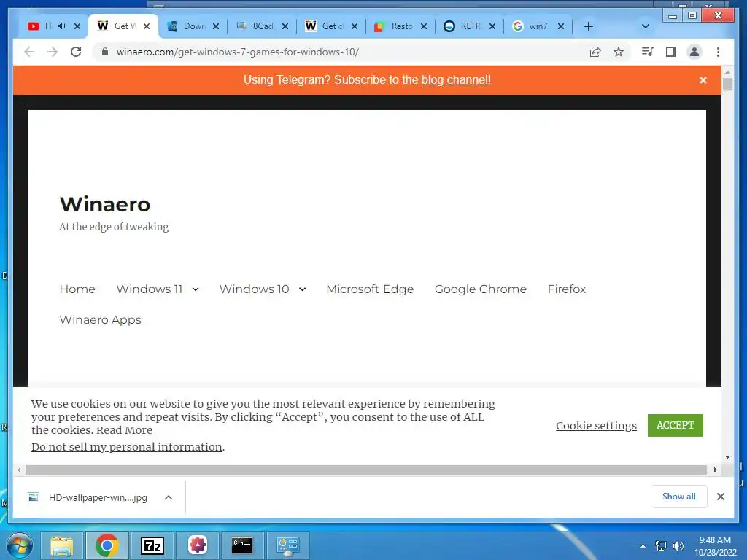The image size is (747, 560).
Task: Open Winaero Apps menu item
Action: 100,319
